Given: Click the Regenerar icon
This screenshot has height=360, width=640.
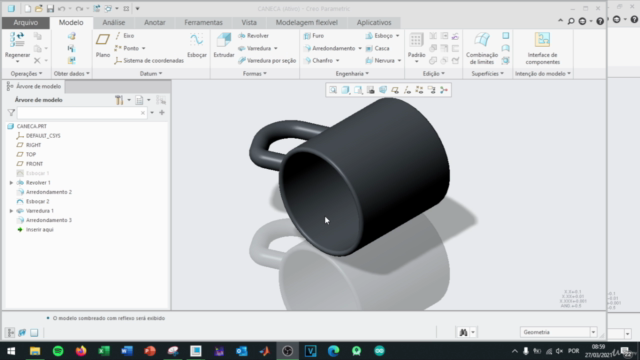Looking at the screenshot, I should [17, 40].
